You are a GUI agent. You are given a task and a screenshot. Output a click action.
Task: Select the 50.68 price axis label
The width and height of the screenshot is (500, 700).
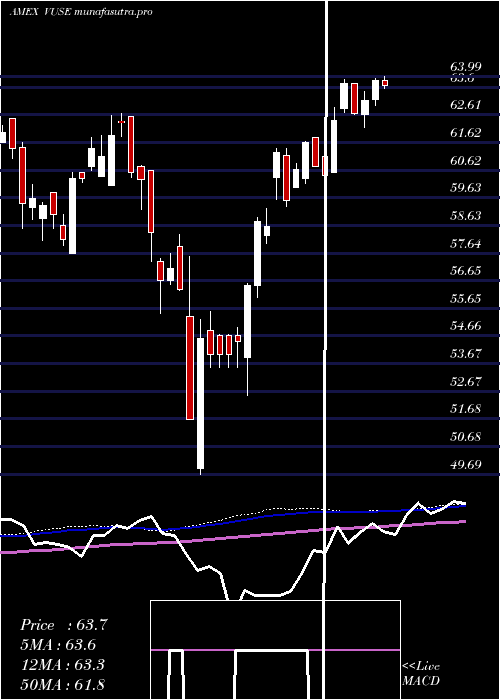click(x=466, y=437)
